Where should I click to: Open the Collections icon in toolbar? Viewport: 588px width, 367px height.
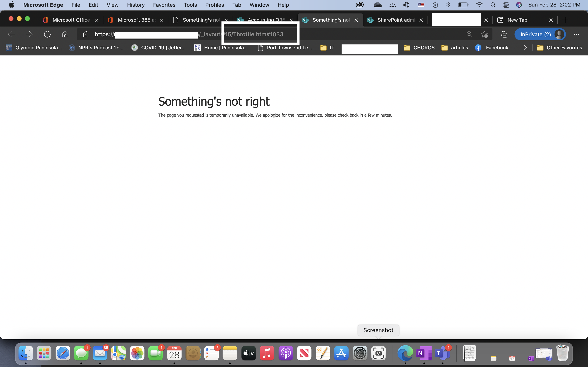504,34
